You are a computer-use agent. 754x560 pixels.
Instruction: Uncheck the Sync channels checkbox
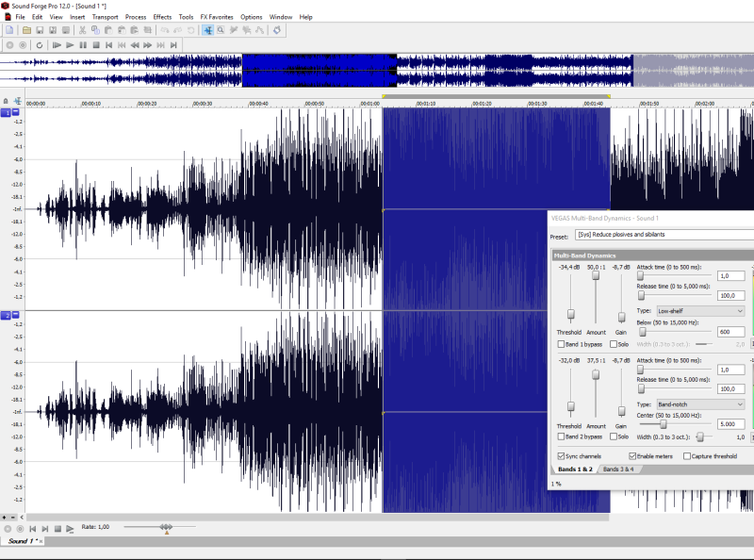562,455
